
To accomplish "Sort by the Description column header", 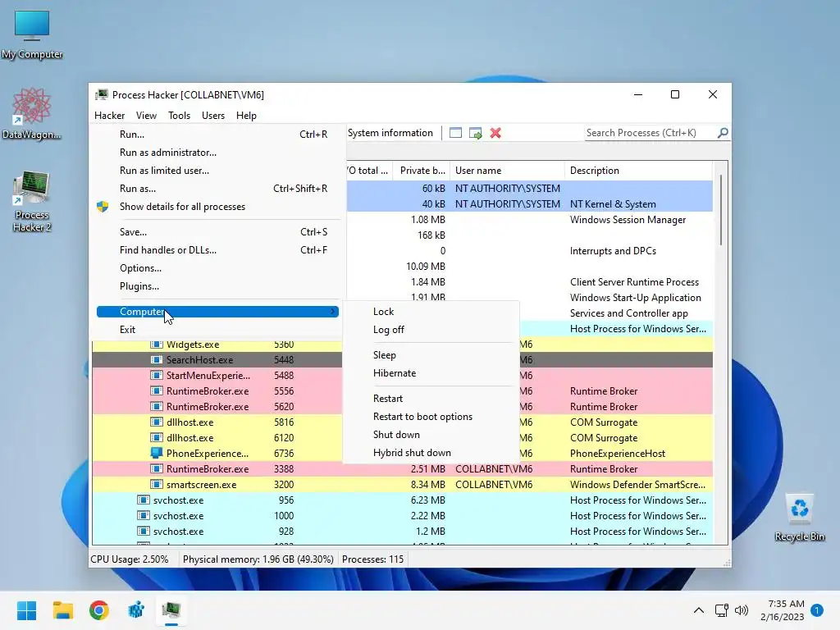I will pos(638,171).
